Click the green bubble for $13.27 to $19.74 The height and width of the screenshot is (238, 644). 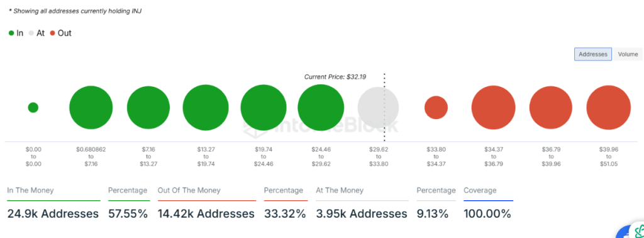pyautogui.click(x=206, y=108)
